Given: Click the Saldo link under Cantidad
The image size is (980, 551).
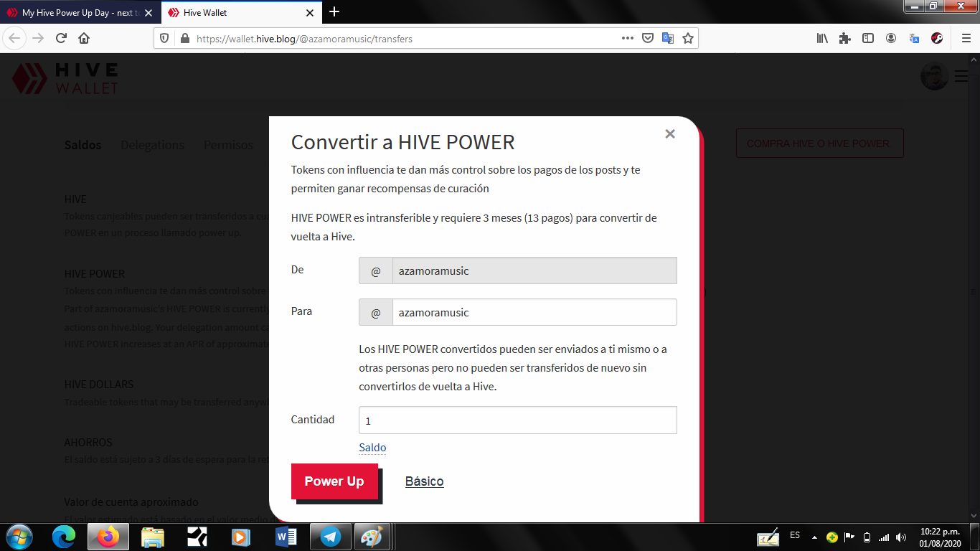Looking at the screenshot, I should point(372,448).
